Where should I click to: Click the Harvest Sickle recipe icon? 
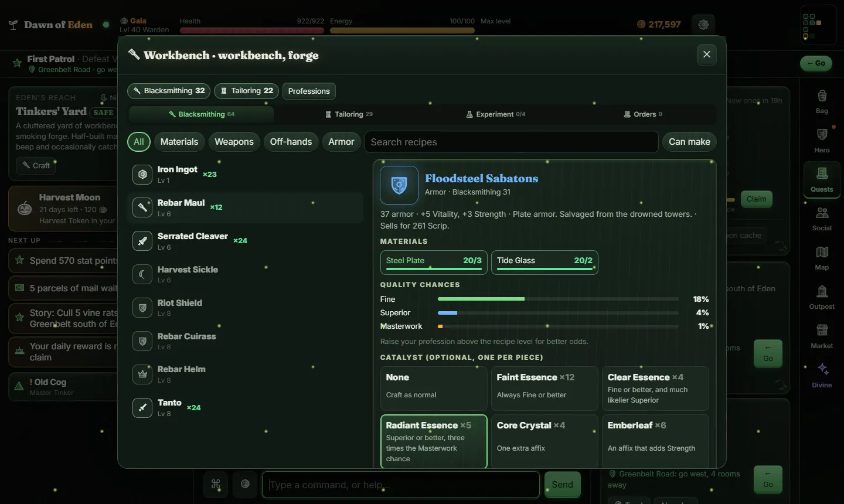click(142, 274)
